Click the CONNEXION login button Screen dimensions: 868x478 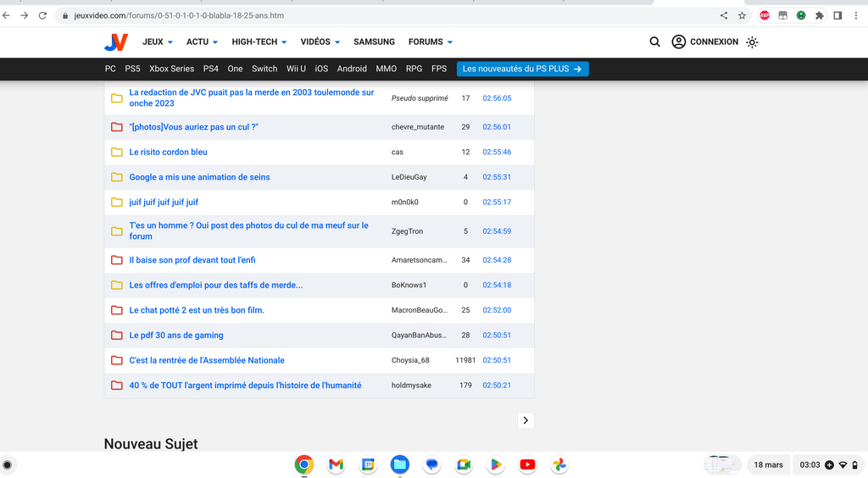pos(704,42)
